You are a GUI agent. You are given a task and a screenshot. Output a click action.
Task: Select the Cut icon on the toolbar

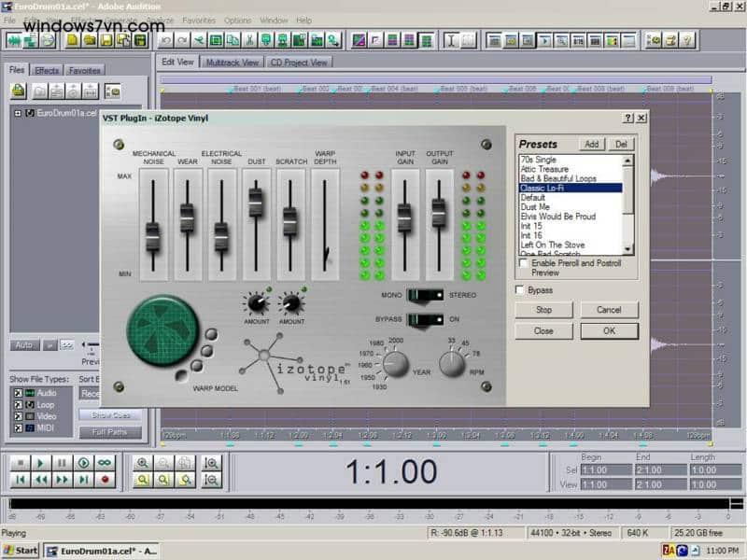(197, 39)
